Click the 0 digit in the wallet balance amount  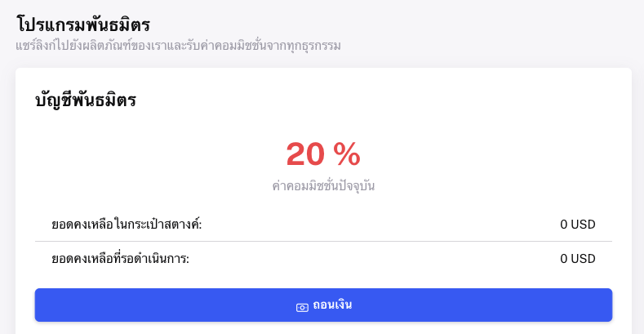coord(564,225)
